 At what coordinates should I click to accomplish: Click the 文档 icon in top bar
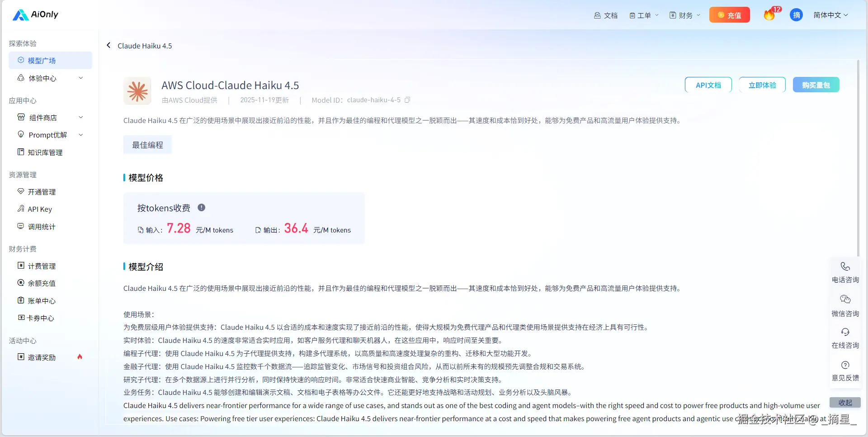(x=597, y=15)
